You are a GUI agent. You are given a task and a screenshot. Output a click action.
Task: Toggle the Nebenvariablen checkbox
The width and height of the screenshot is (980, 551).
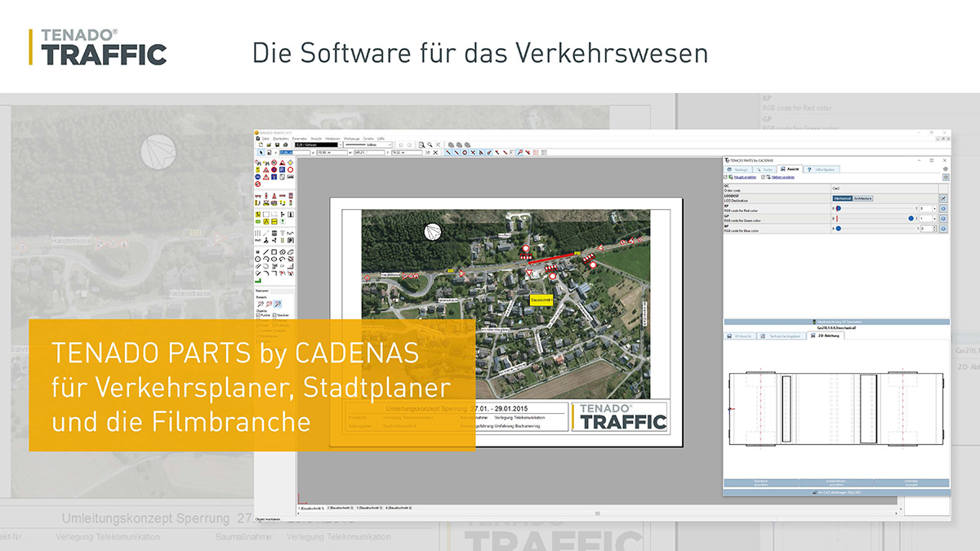pos(763,177)
